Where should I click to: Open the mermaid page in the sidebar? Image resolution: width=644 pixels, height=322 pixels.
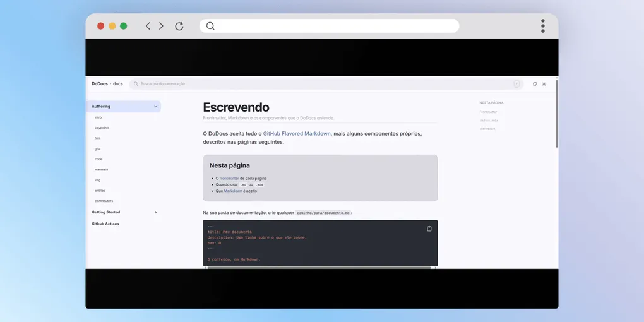pos(102,170)
